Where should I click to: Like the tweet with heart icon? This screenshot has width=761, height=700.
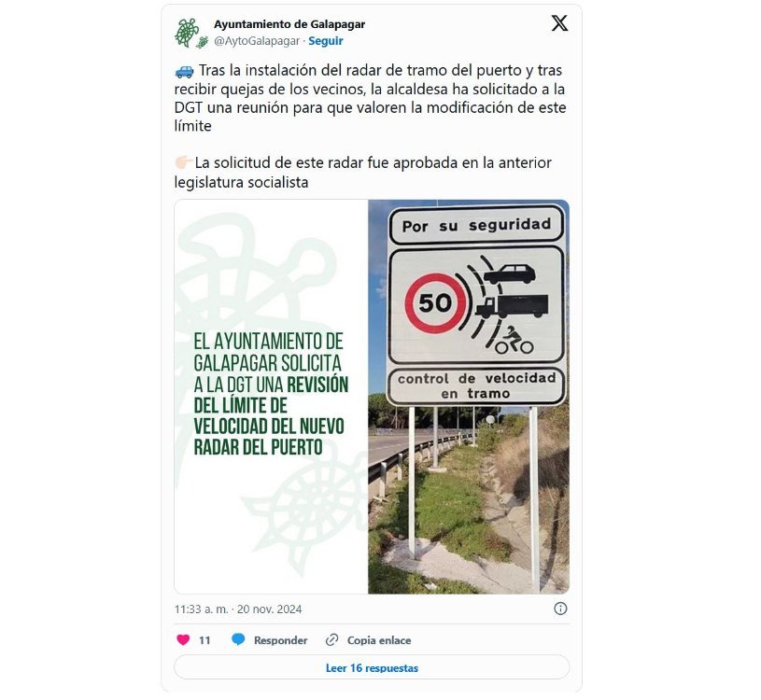click(183, 640)
